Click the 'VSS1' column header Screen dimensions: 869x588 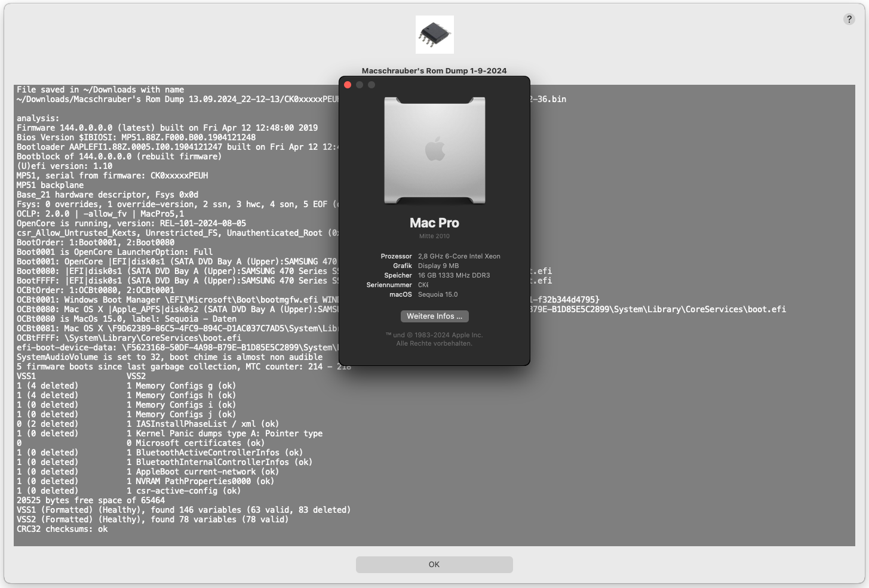coord(26,376)
